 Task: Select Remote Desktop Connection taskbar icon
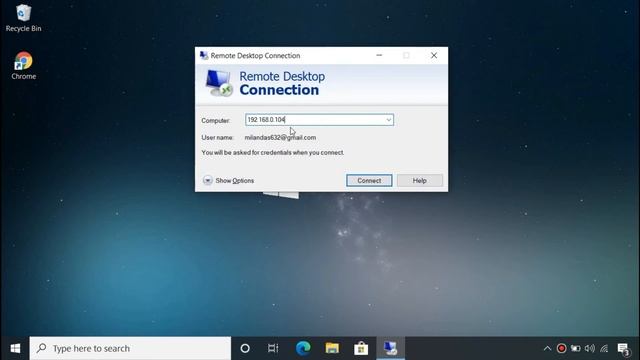tap(390, 348)
